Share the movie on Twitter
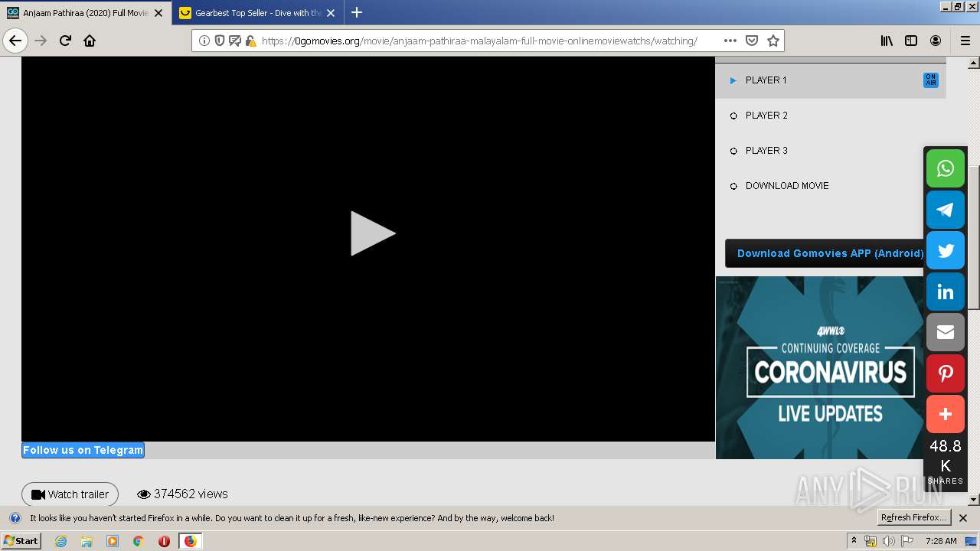 pyautogui.click(x=946, y=250)
